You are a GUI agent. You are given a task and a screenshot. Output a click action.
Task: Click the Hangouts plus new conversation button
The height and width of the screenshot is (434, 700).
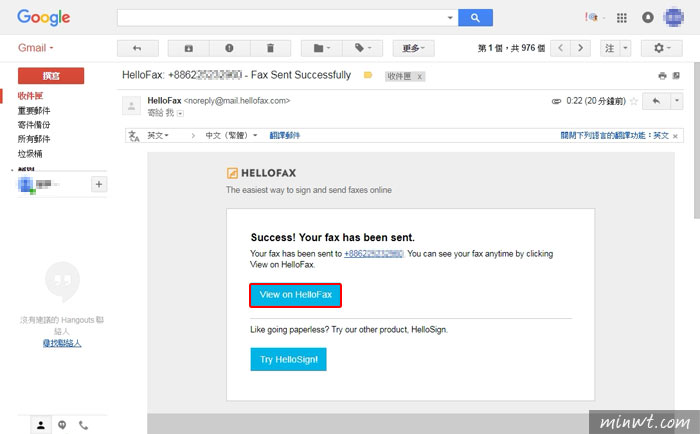point(99,184)
